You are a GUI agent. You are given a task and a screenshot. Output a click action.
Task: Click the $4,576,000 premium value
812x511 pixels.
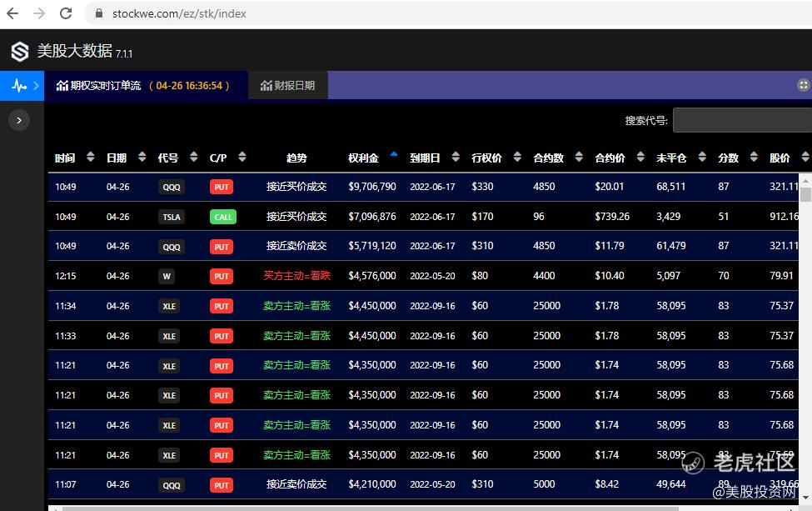(x=372, y=276)
